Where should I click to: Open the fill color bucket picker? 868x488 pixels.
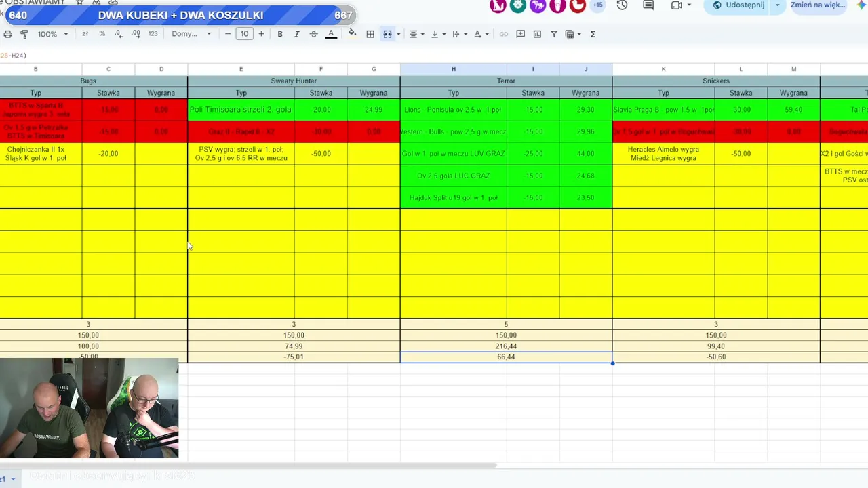click(352, 33)
